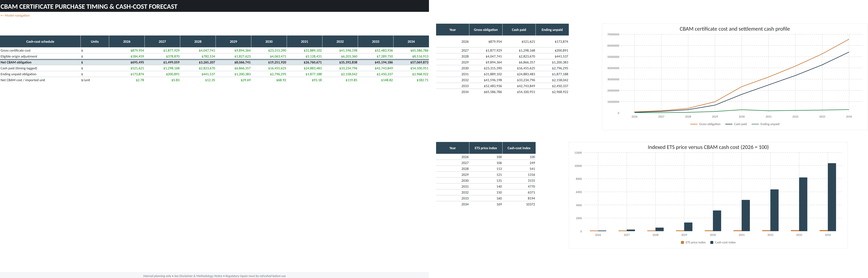868x278 pixels.
Task: Select the internal planning disclaimer footer text
Action: [x=214, y=276]
